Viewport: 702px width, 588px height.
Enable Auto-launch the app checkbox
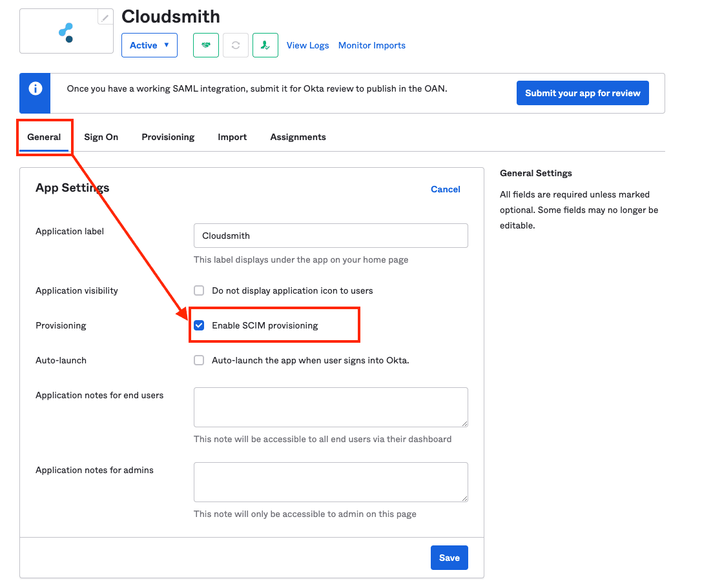click(x=199, y=360)
